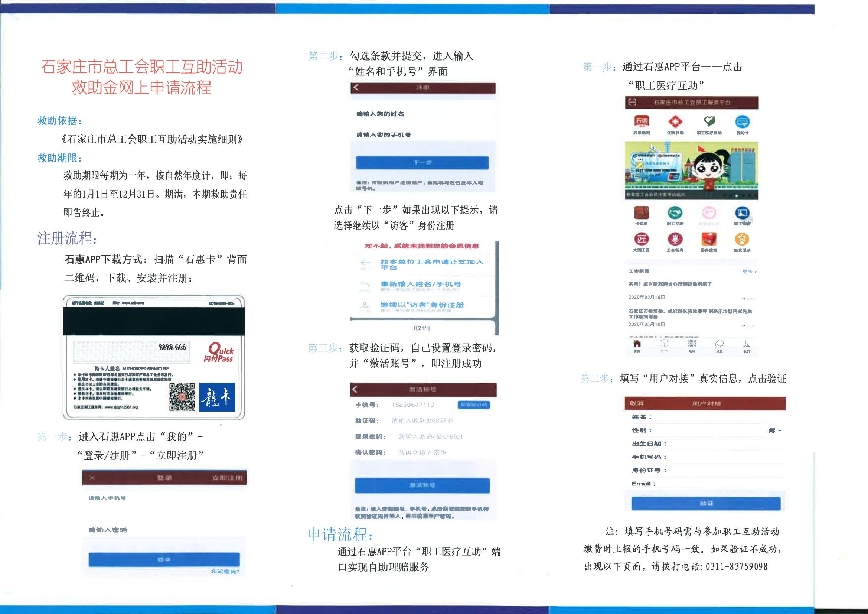Tap the 石惠福利 app icon
Screen dimensions: 868x614
click(642, 122)
